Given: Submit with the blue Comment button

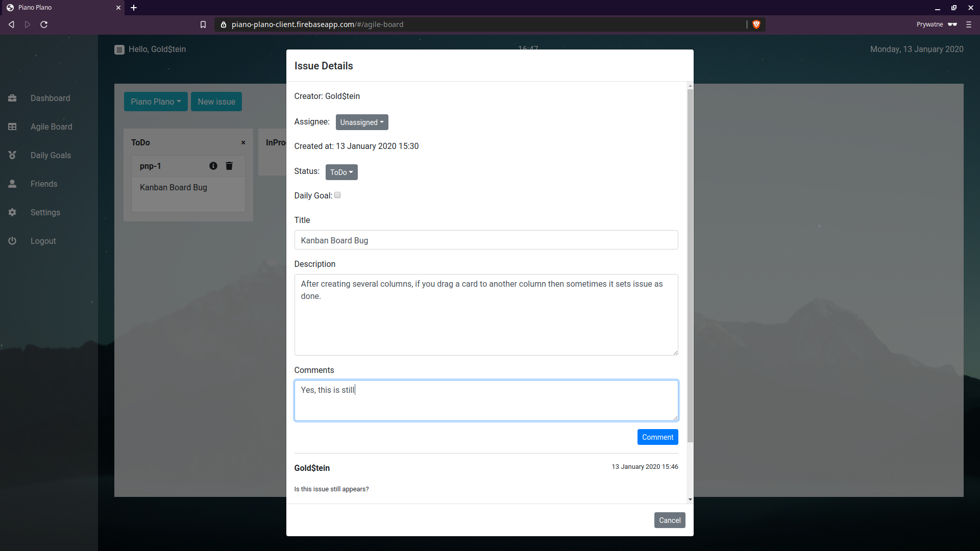Looking at the screenshot, I should 657,437.
